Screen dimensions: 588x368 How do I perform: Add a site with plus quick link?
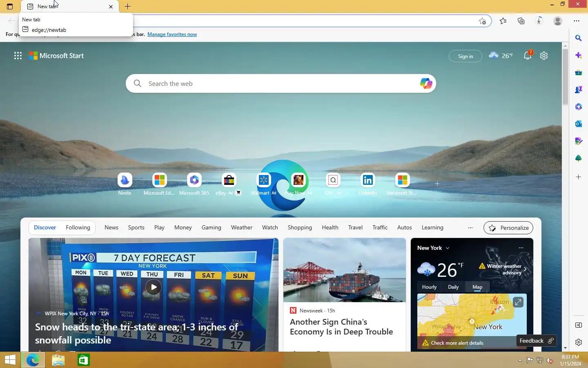(437, 184)
